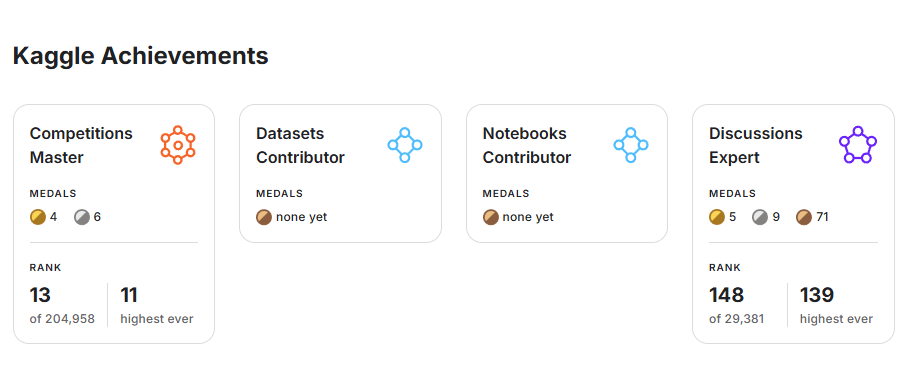Click the purple Discussions Expert tier icon
Image resolution: width=915 pixels, height=379 pixels.
click(x=858, y=145)
